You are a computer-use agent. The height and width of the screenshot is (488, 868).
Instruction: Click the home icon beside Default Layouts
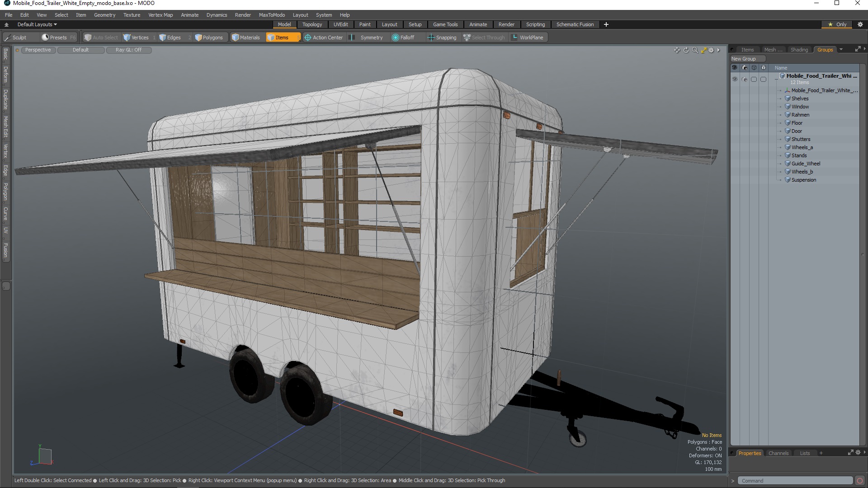pyautogui.click(x=6, y=24)
